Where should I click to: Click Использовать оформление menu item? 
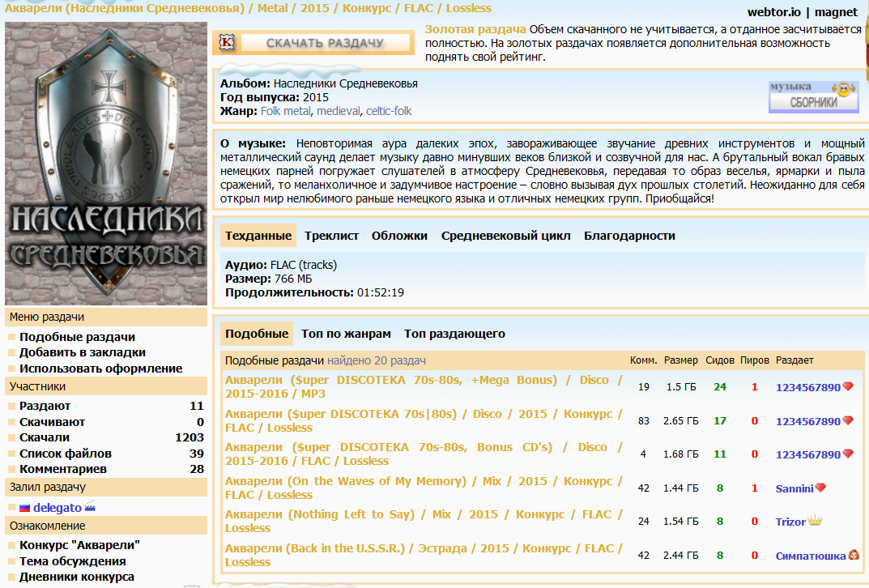coord(101,369)
